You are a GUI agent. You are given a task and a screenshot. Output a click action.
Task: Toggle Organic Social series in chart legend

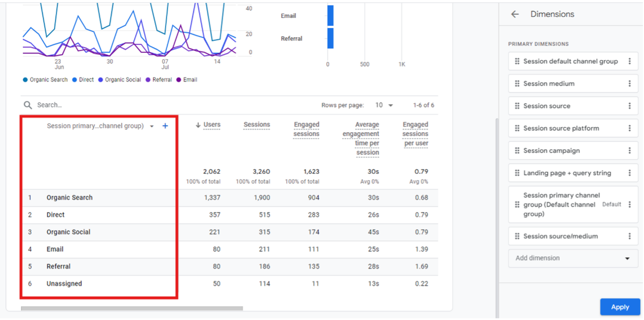tap(119, 80)
